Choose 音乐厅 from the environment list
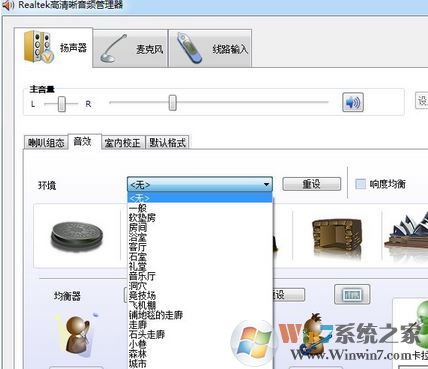Image resolution: width=428 pixels, height=369 pixels. (200, 276)
